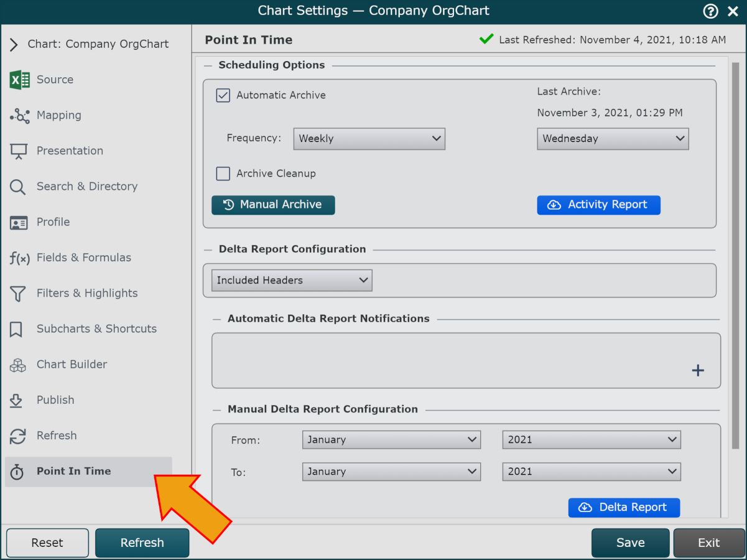Go to the Chart Builder section
The width and height of the screenshot is (747, 560).
coord(72,364)
